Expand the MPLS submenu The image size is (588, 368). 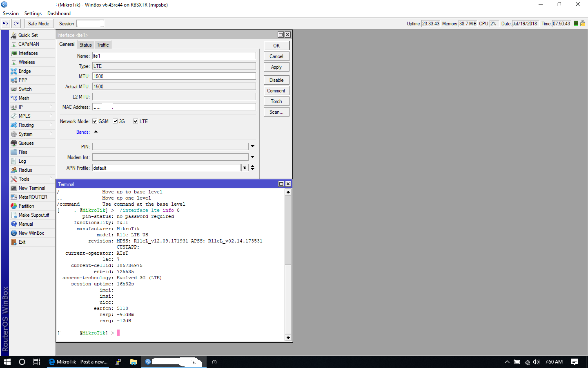pyautogui.click(x=51, y=116)
